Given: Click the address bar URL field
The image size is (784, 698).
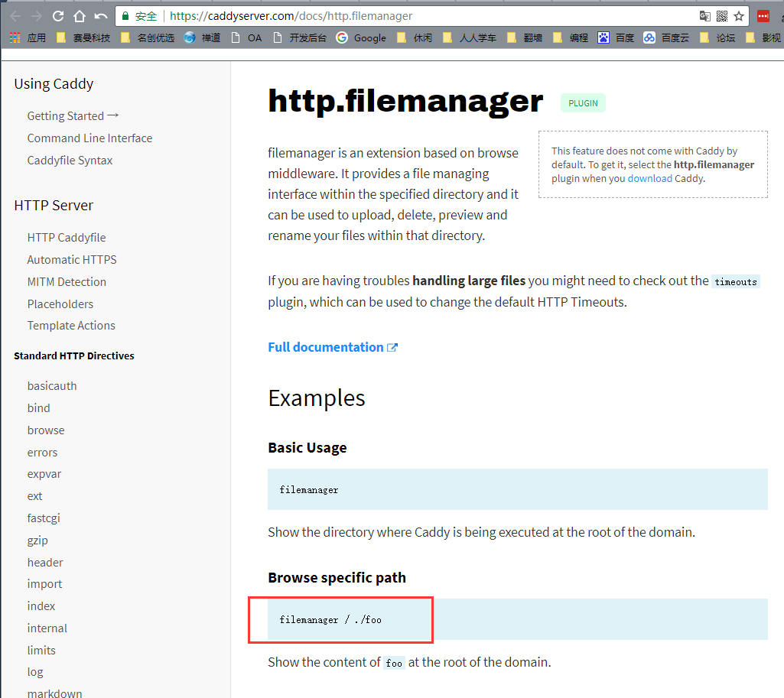Looking at the screenshot, I should tap(306, 15).
